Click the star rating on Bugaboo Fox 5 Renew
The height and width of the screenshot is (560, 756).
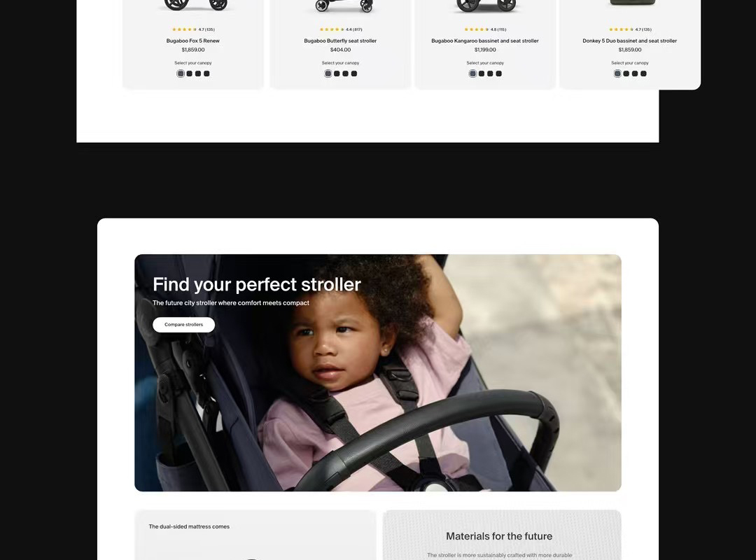tap(193, 29)
